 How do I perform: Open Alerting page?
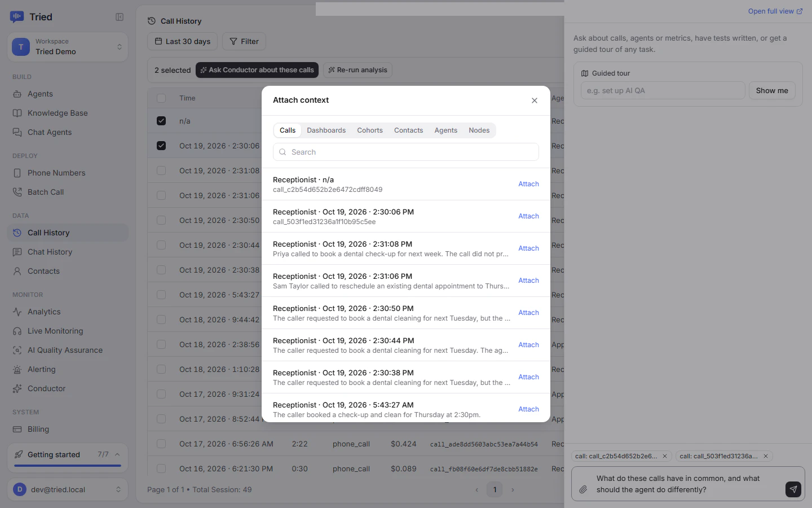click(x=68, y=369)
